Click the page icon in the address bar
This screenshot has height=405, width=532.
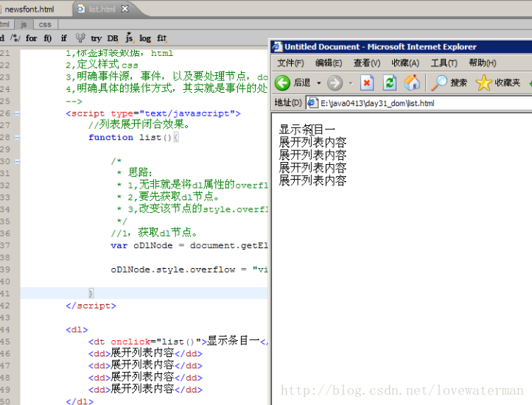[312, 103]
